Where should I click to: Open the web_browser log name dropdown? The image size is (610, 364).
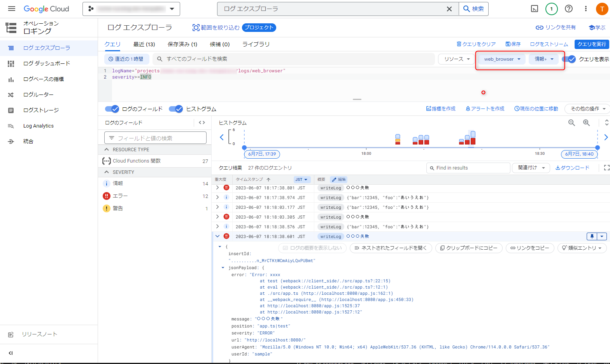click(x=502, y=59)
